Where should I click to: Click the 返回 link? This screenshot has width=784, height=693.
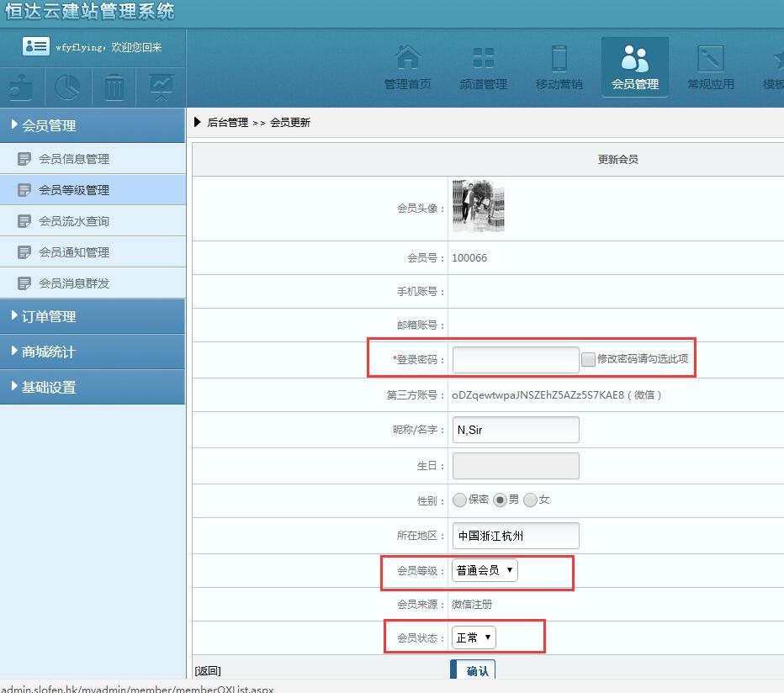[x=208, y=670]
